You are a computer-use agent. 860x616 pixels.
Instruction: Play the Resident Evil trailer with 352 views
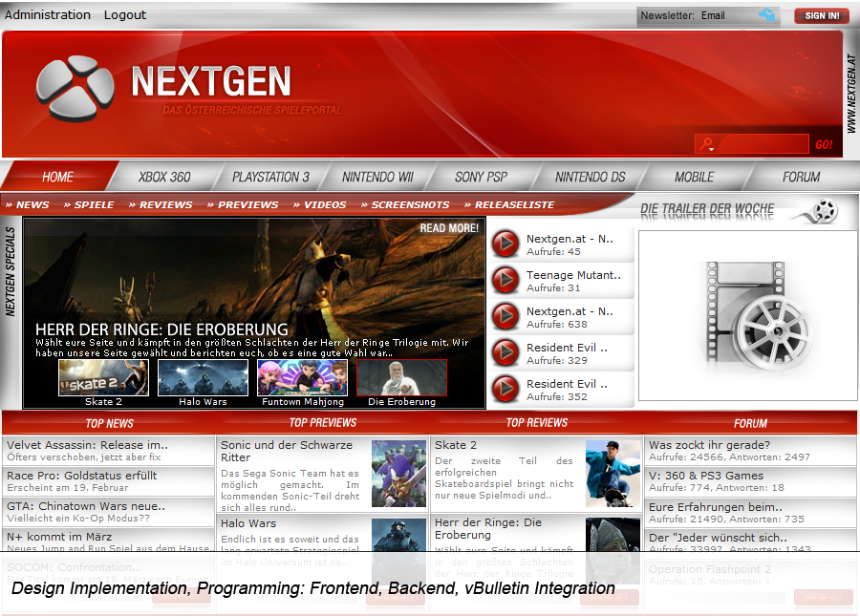pyautogui.click(x=505, y=390)
